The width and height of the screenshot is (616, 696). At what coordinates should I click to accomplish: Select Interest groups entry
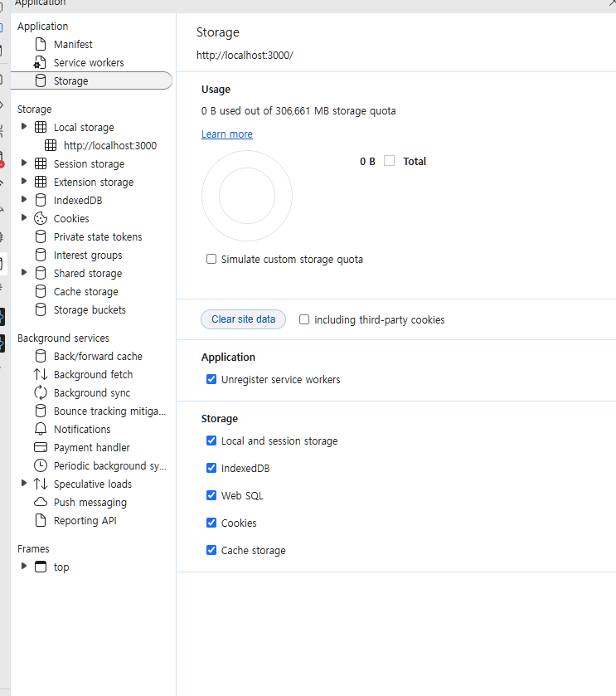point(88,256)
